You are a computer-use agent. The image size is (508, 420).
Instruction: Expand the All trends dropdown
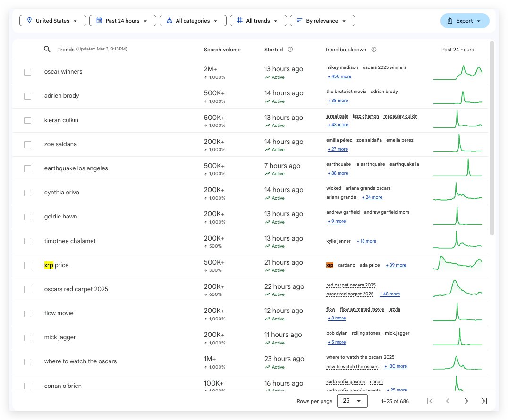(258, 20)
